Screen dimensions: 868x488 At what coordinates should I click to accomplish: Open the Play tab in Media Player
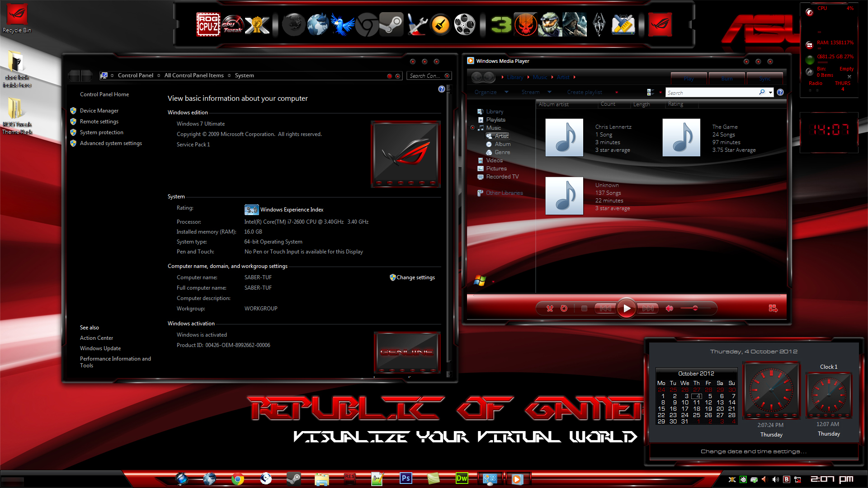coord(689,78)
